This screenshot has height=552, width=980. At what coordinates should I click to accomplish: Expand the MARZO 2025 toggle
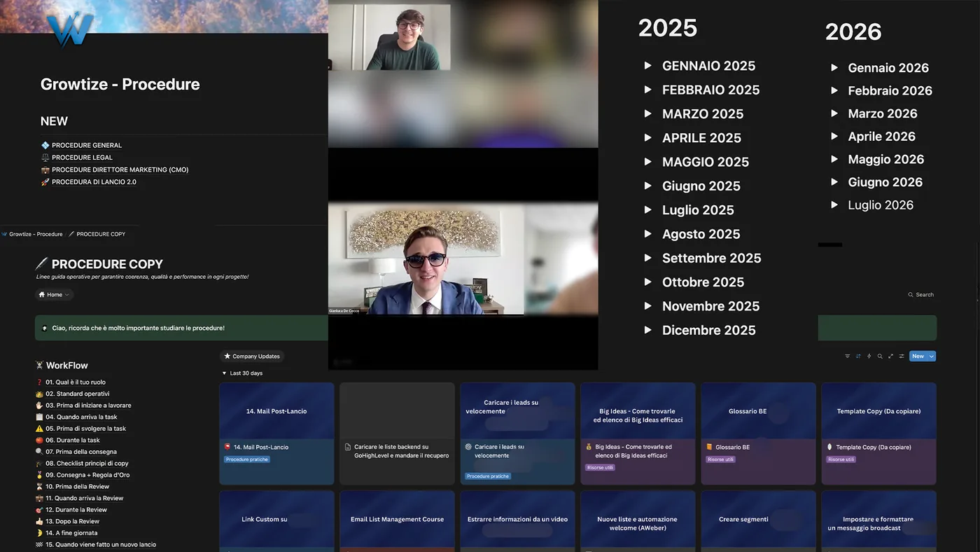[x=647, y=113]
